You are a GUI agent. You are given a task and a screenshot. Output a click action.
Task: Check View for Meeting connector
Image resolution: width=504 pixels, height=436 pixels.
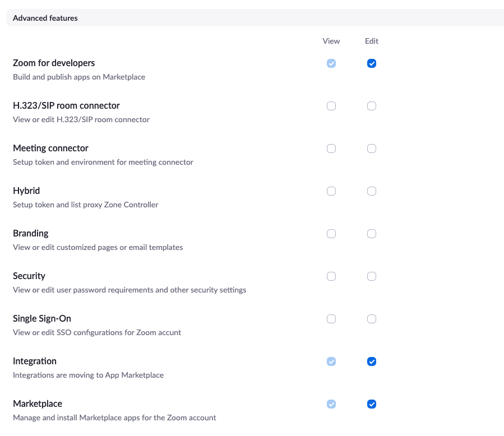(331, 149)
